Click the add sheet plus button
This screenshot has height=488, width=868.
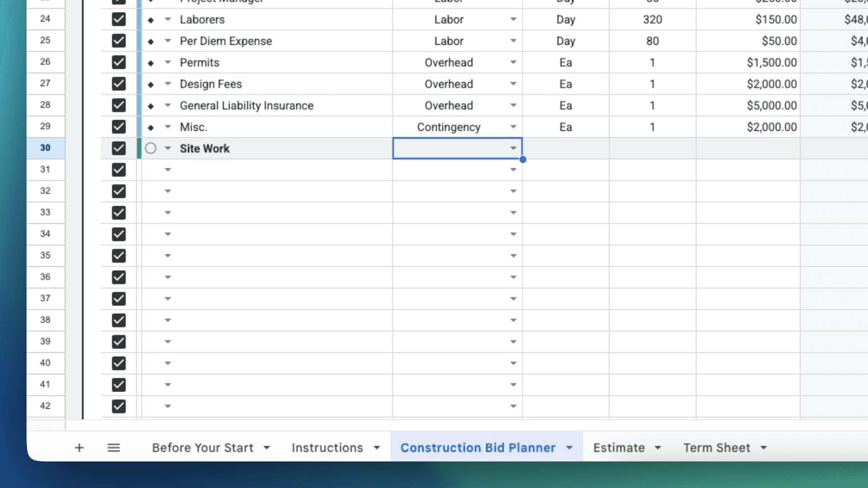pyautogui.click(x=79, y=448)
